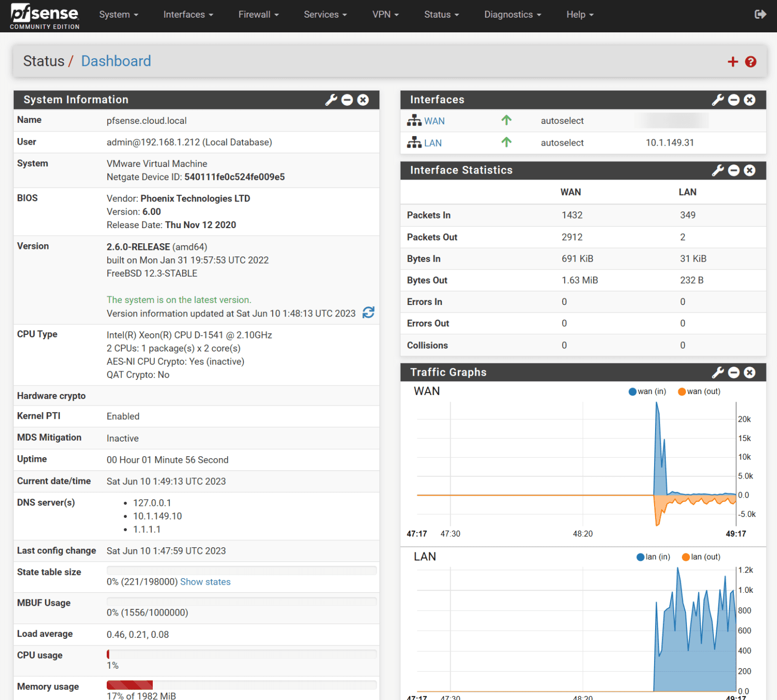Open the Services menu

pyautogui.click(x=325, y=15)
